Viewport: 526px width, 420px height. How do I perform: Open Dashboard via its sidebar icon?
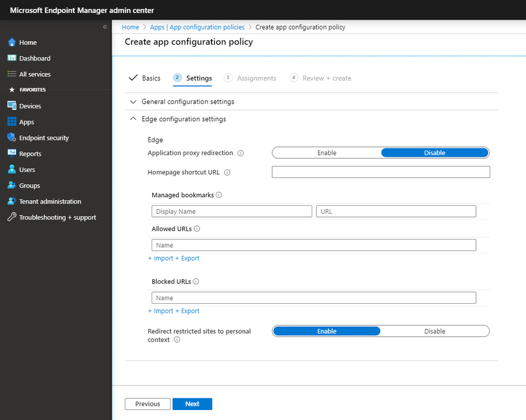(x=12, y=58)
